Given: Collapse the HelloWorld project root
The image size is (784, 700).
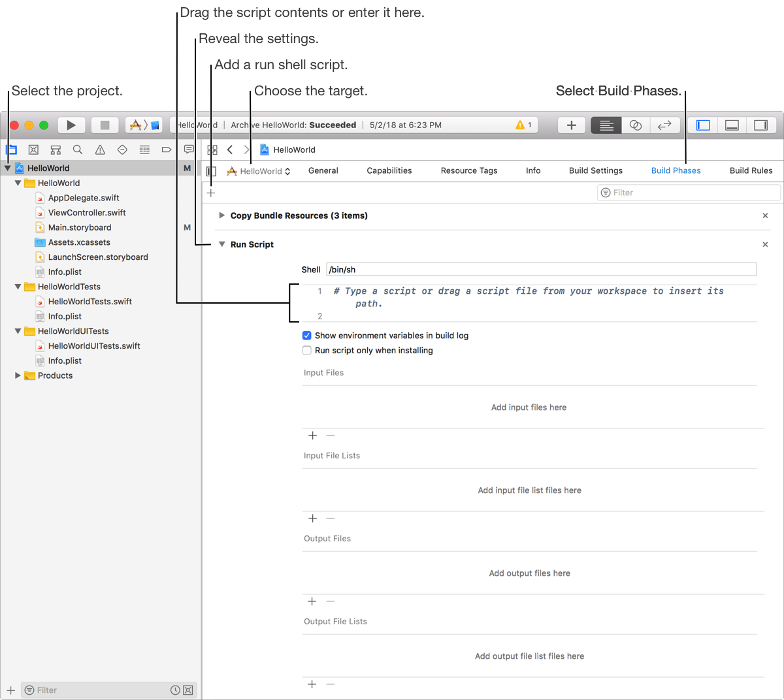Looking at the screenshot, I should (7, 168).
